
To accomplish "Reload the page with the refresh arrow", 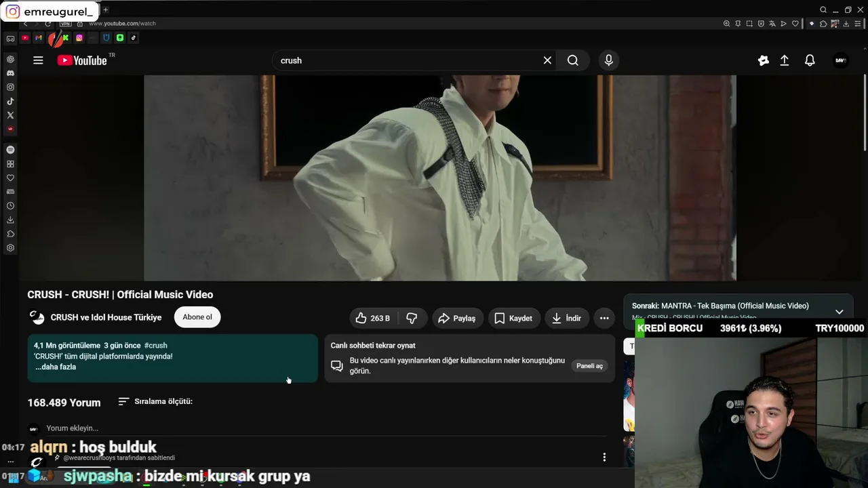I will pos(47,24).
